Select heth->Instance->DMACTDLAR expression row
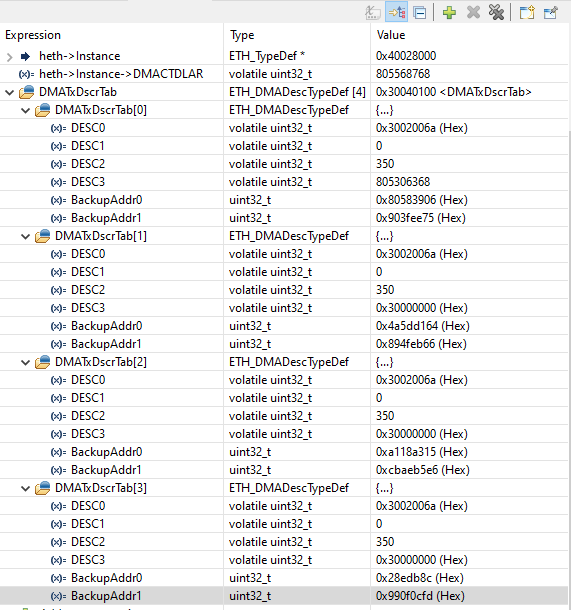Screen dimensions: 571x610 pyautogui.click(x=284, y=74)
